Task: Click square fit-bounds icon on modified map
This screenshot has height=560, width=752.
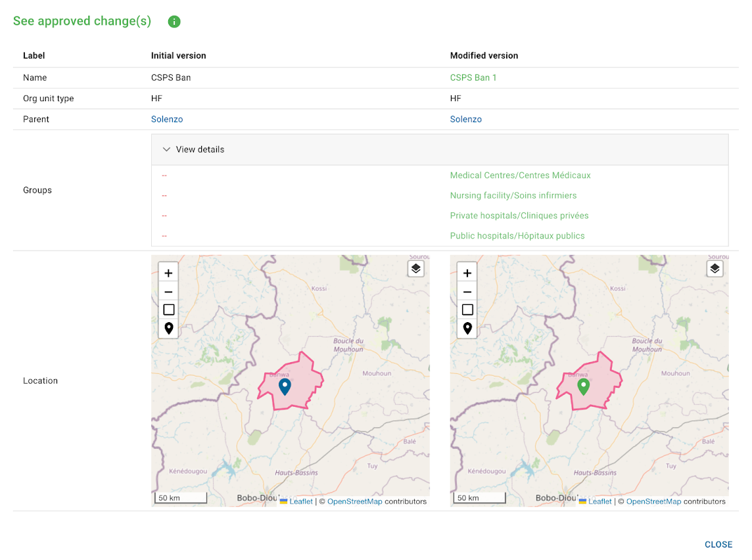Action: coord(467,310)
